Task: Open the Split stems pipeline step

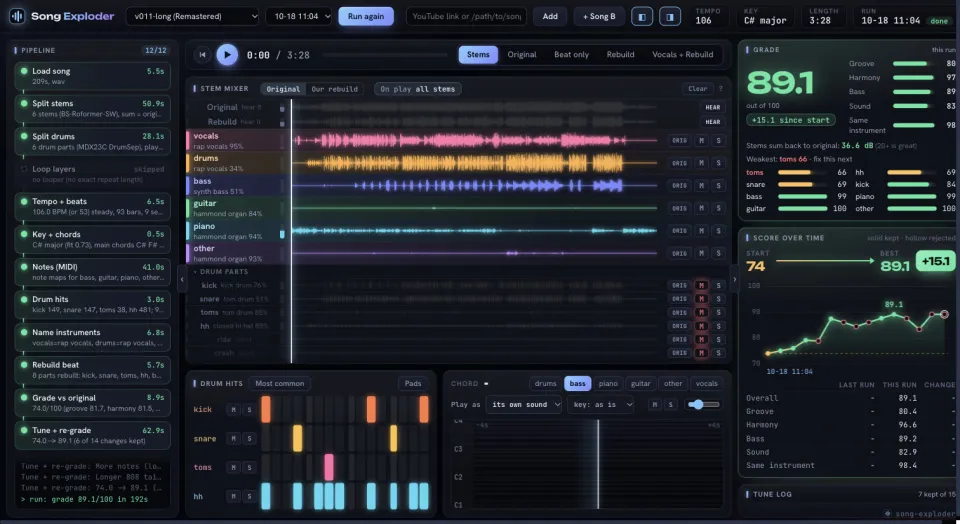Action: point(92,108)
